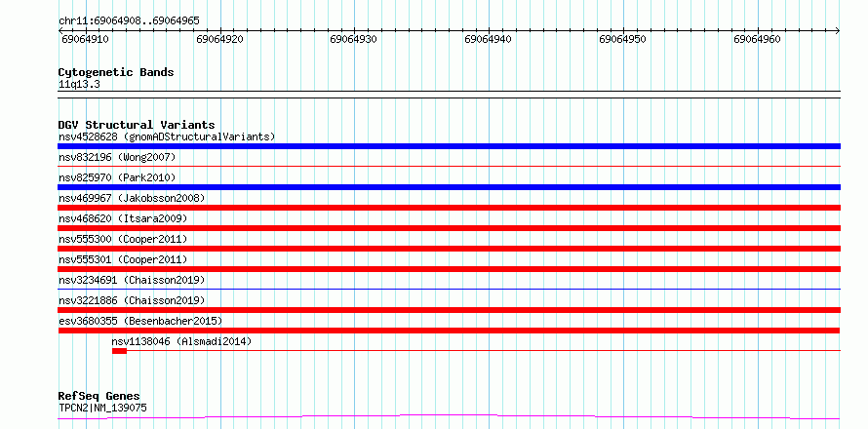
Task: Open nsv555301 (Cooper2011) variant label
Action: click(x=123, y=259)
